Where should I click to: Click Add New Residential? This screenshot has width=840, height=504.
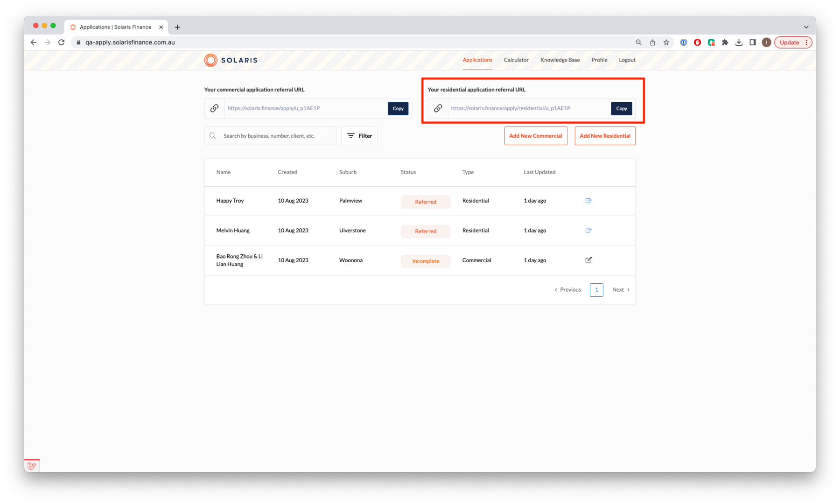click(605, 136)
